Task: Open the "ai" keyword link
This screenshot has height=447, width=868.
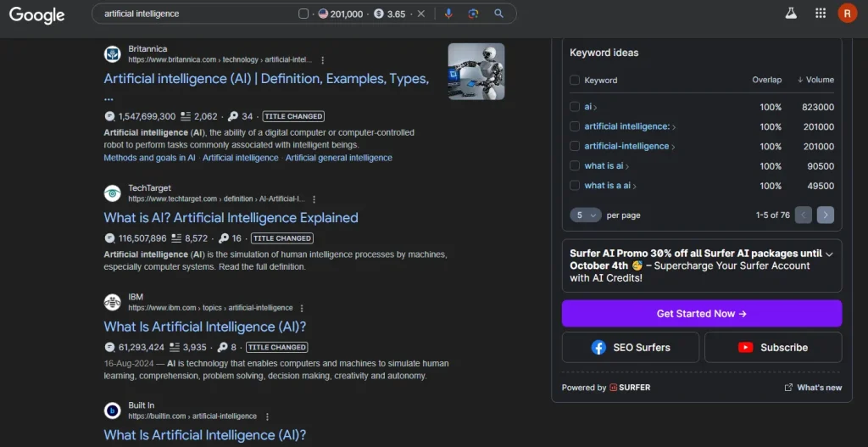Action: click(x=588, y=107)
